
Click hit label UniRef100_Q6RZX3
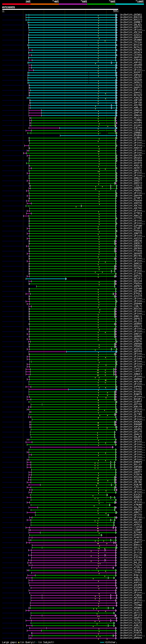tap(131, 183)
